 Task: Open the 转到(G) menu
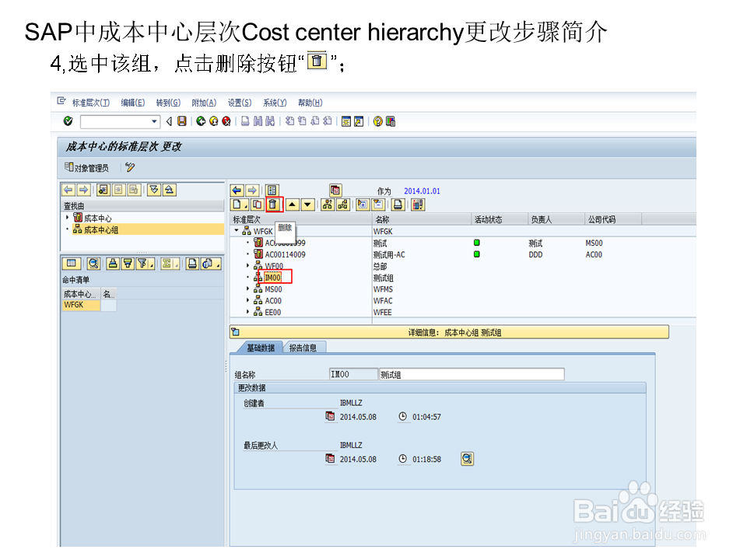[168, 103]
